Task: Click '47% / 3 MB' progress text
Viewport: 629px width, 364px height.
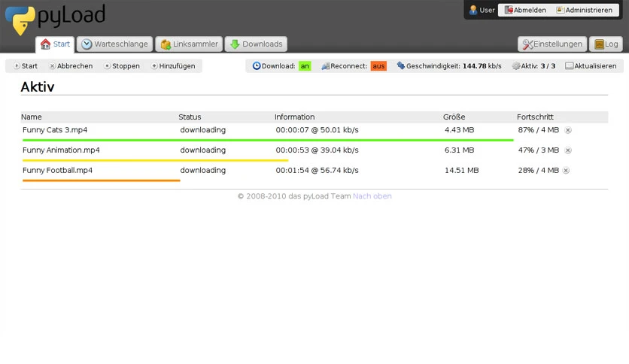Action: coord(539,150)
